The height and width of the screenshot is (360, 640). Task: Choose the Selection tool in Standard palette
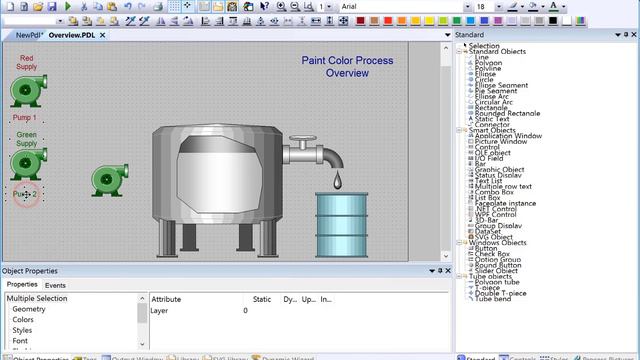(x=484, y=46)
